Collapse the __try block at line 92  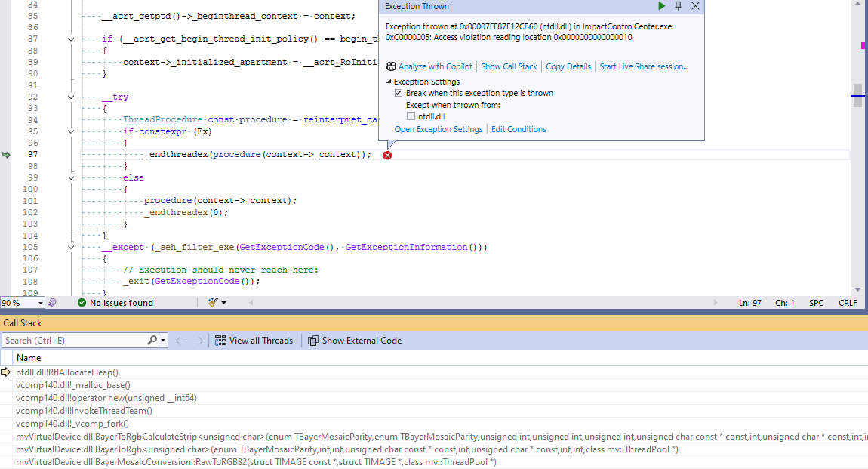[71, 97]
